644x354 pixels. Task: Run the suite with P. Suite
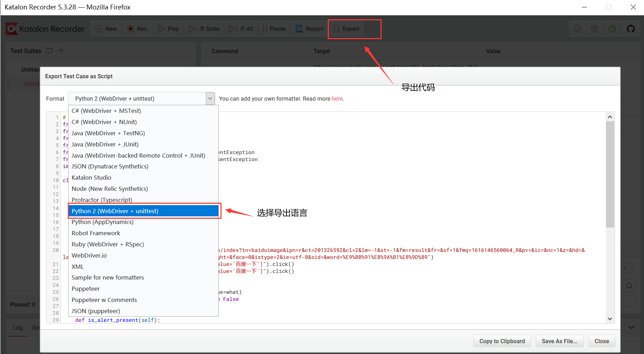[x=204, y=29]
